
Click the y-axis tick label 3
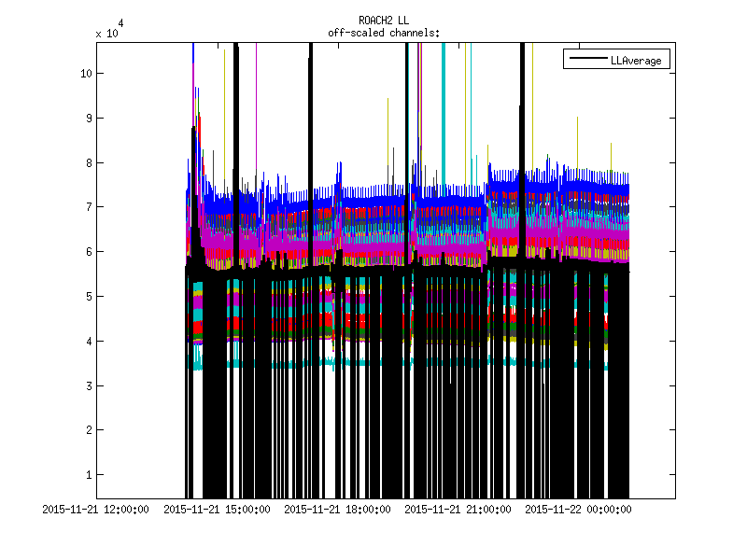[x=88, y=385]
